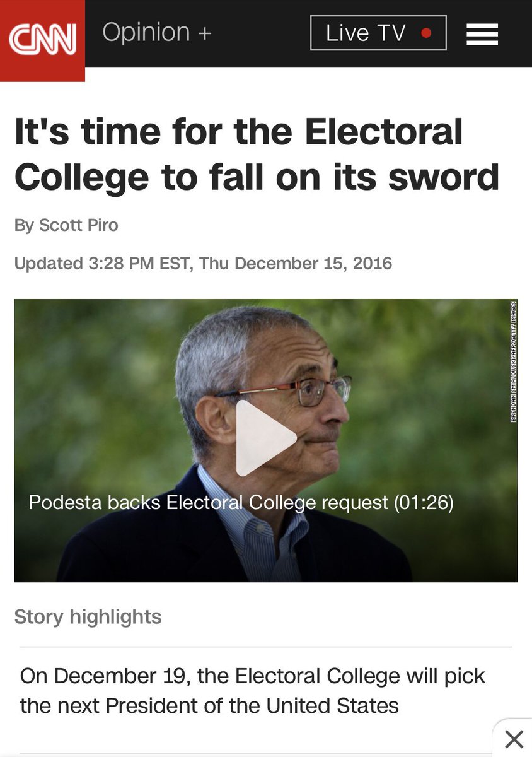Image resolution: width=532 pixels, height=757 pixels.
Task: Click the Opinion label in header
Action: coord(146,33)
